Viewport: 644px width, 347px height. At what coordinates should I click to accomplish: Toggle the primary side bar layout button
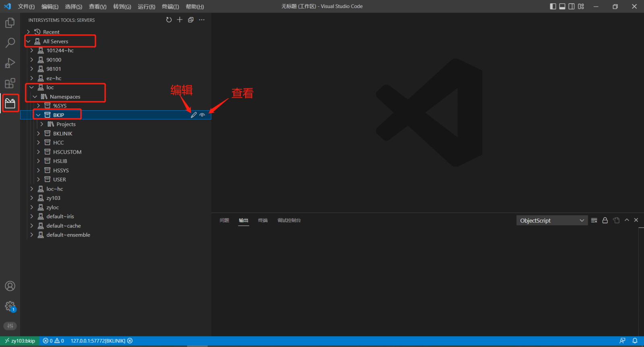point(553,6)
